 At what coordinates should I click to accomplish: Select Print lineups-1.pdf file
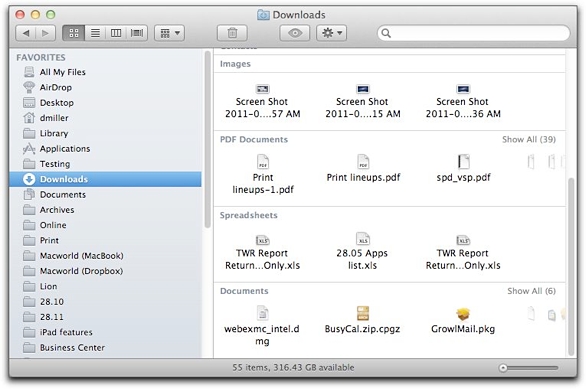point(263,175)
